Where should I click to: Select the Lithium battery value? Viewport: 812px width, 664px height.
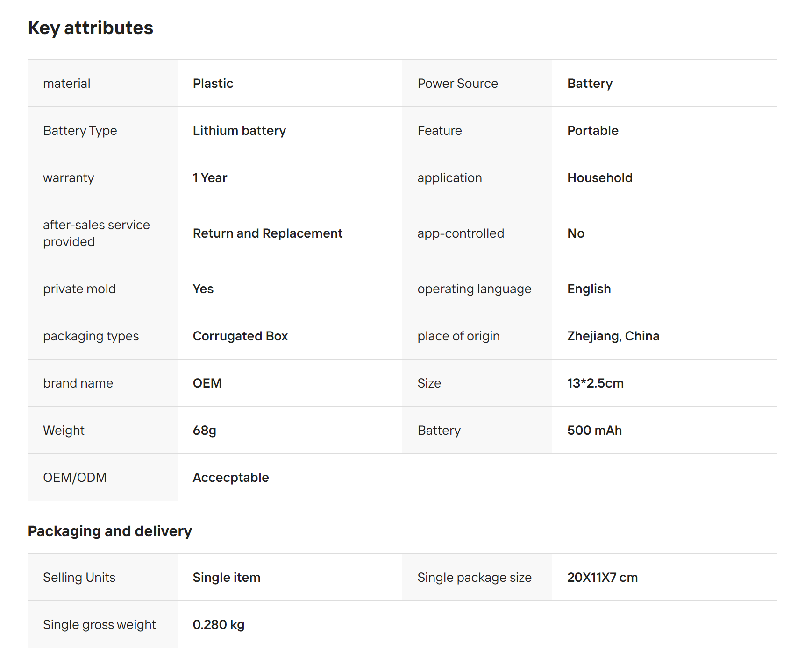coord(239,131)
